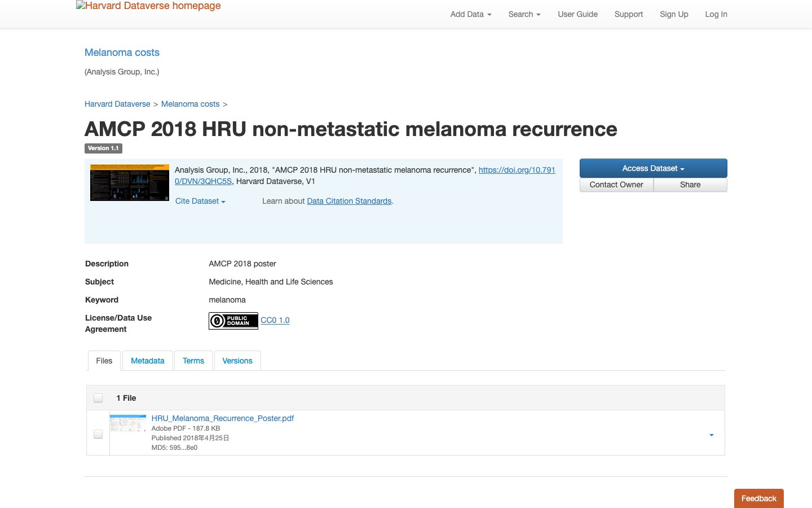Click the Version 1.1 badge
The image size is (812, 508).
tap(103, 148)
